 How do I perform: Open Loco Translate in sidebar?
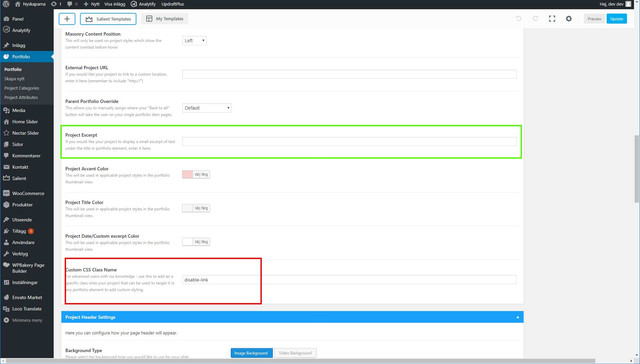tap(27, 309)
